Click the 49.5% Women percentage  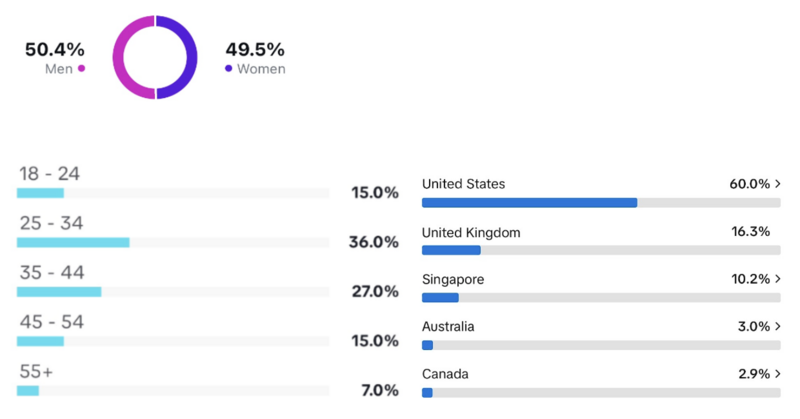(255, 50)
